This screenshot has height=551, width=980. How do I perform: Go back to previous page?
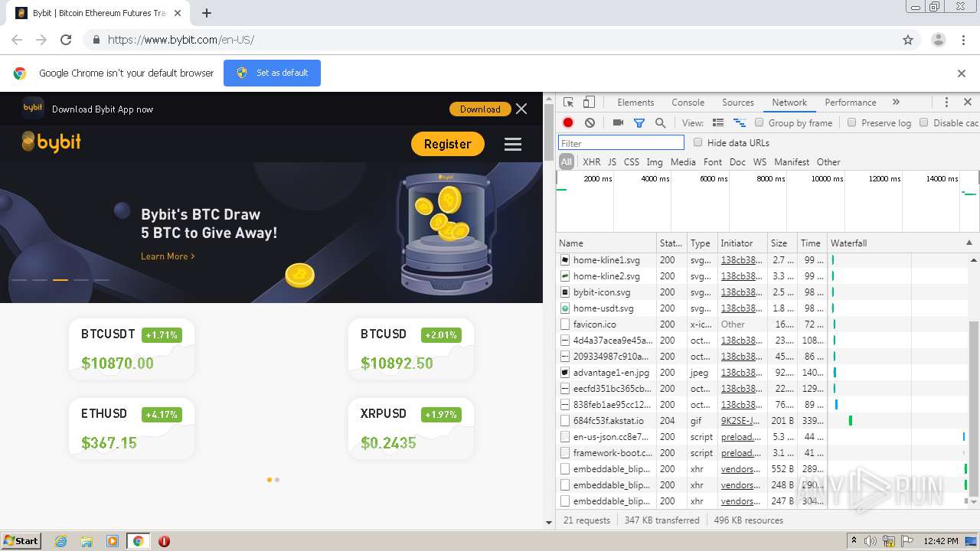tap(17, 40)
